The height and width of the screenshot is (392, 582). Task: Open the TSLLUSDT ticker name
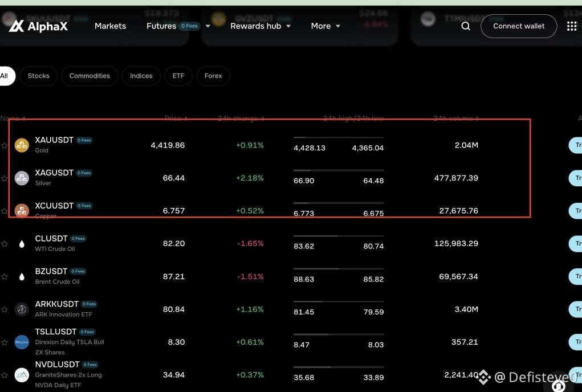coord(56,332)
